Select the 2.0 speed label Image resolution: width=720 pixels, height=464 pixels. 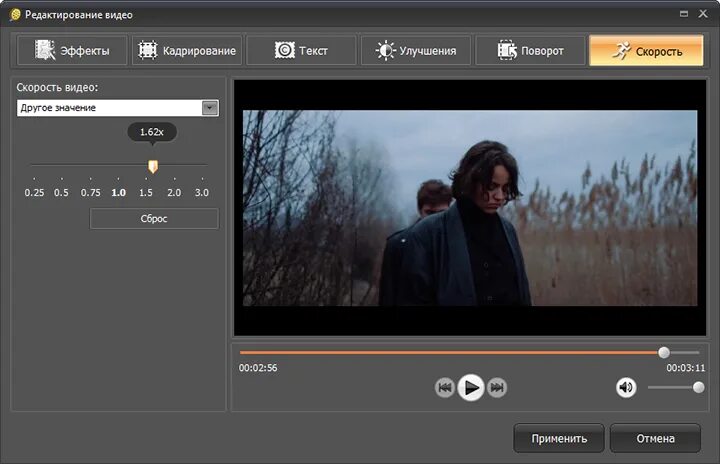(174, 192)
